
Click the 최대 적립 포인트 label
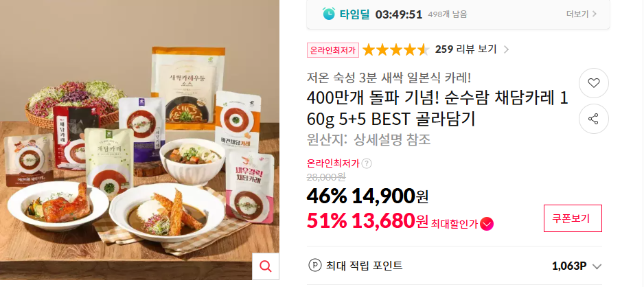click(x=365, y=266)
